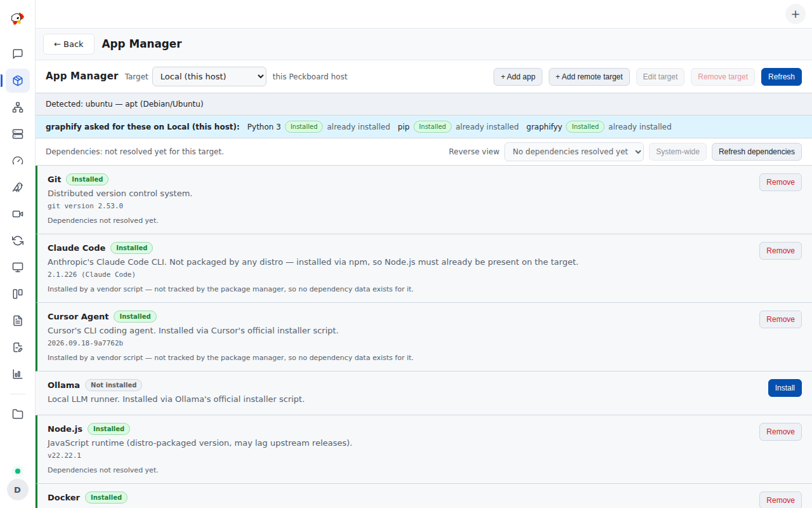Screen dimensions: 812x508
Task: Click 'this Peckboard host' label
Action: tap(310, 77)
